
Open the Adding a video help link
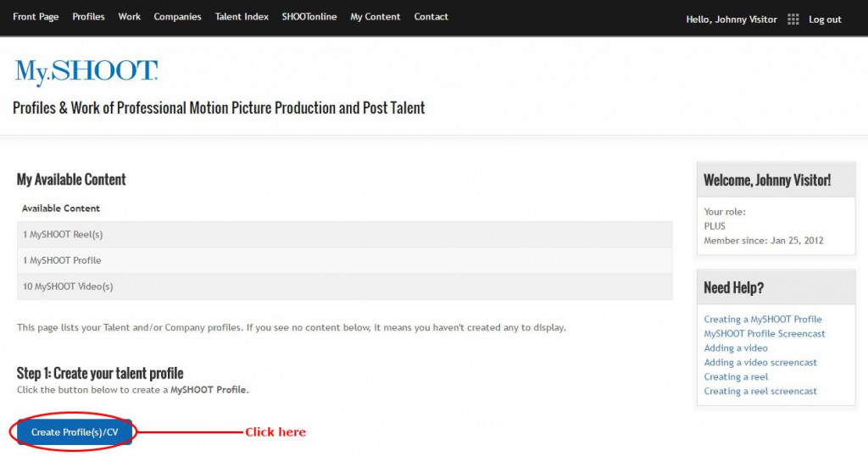[735, 348]
